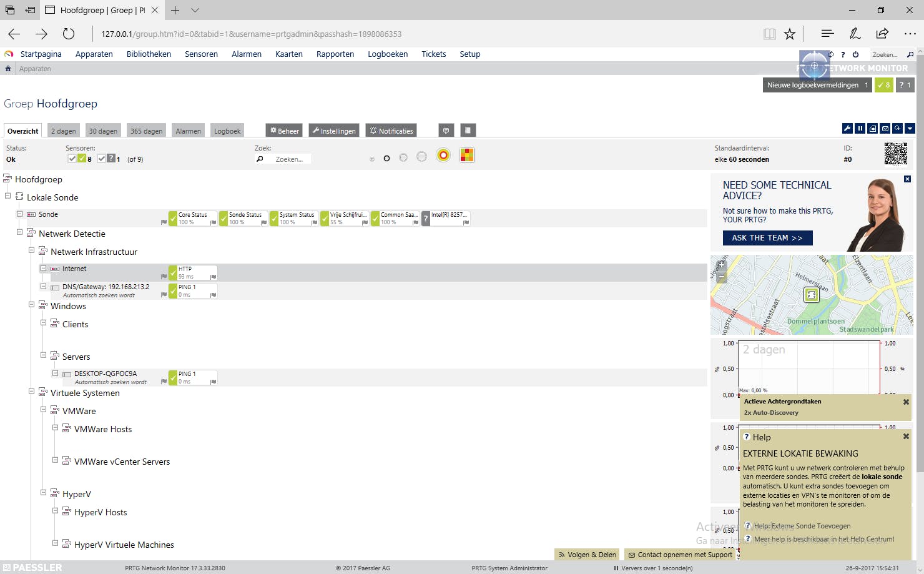This screenshot has width=924, height=574.
Task: Open the Rapporten menu
Action: coord(335,54)
